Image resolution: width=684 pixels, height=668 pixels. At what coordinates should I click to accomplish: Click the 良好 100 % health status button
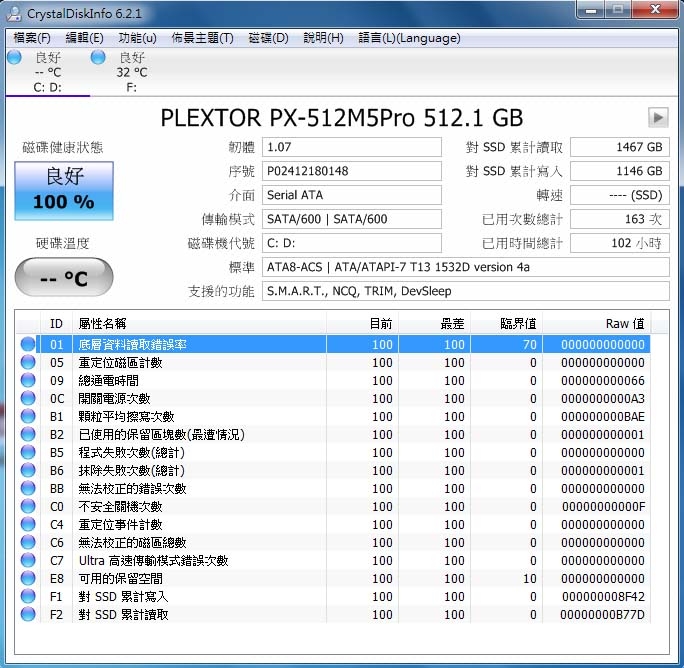tap(64, 191)
